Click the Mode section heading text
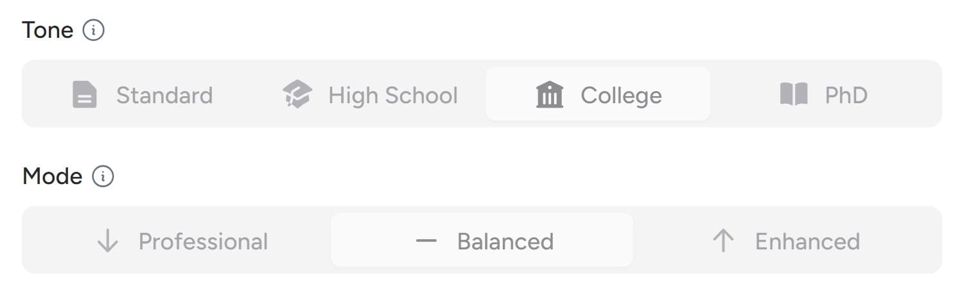The image size is (980, 302). 53,176
